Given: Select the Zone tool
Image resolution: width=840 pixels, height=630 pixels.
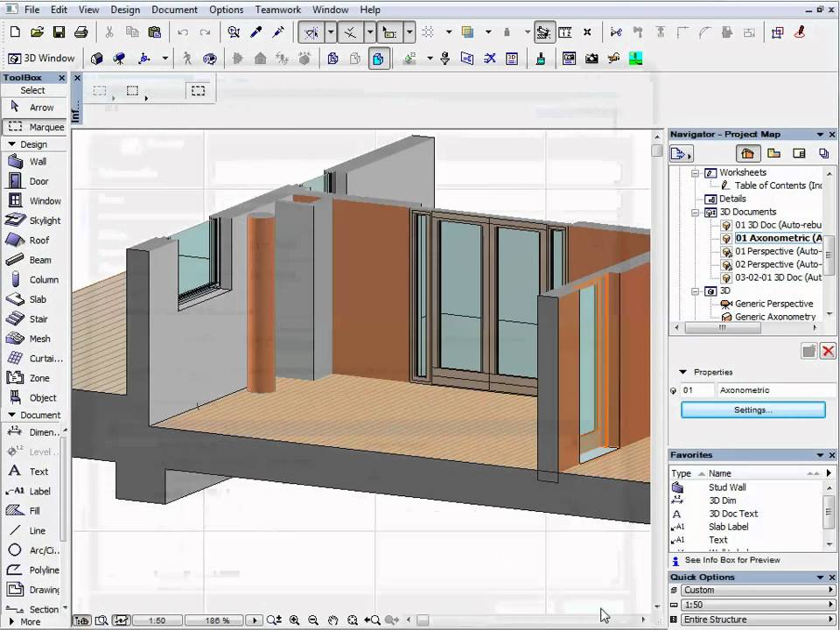Looking at the screenshot, I should click(x=34, y=378).
